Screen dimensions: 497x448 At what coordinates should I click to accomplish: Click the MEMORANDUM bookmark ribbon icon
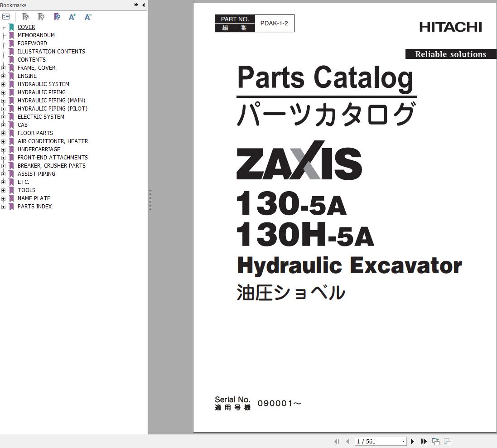click(x=11, y=35)
